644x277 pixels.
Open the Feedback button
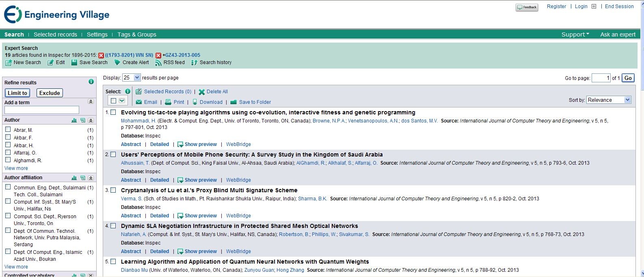[527, 7]
